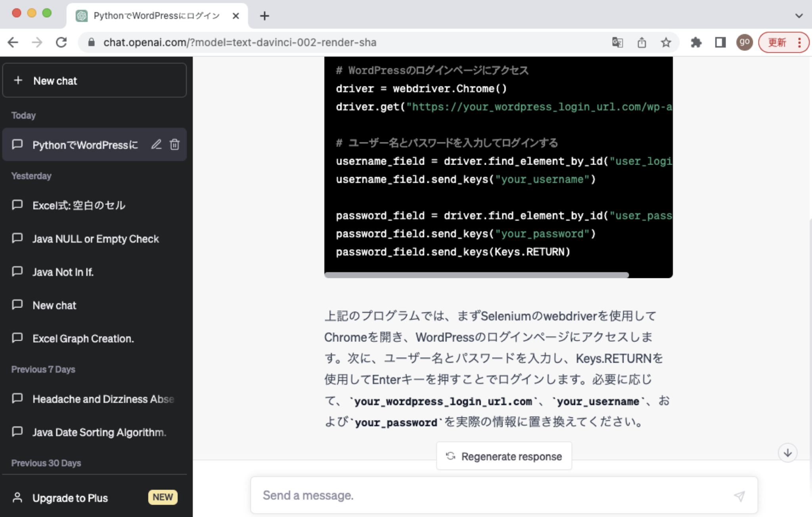Click the share page icon
The image size is (812, 517).
point(642,42)
